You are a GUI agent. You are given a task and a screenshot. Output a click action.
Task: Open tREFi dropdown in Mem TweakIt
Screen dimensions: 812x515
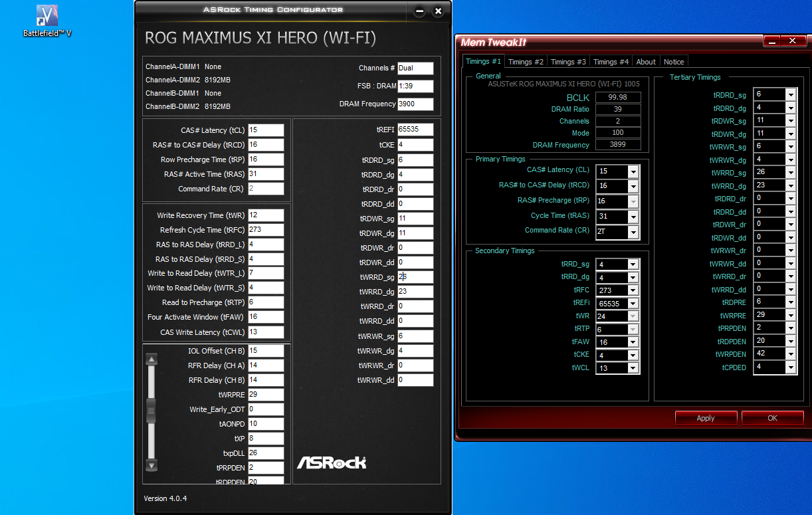pyautogui.click(x=633, y=304)
